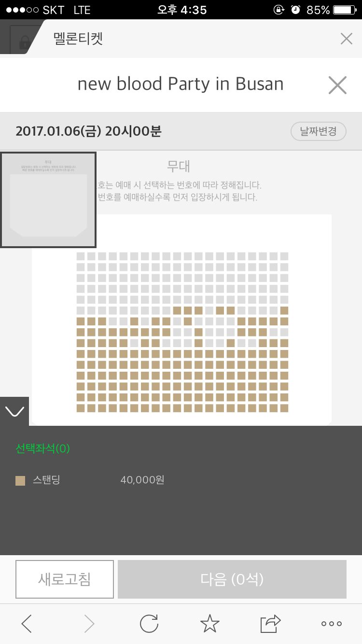This screenshot has width=362, height=644.
Task: Close the new blood Party in Busan popup
Action: pyautogui.click(x=337, y=85)
